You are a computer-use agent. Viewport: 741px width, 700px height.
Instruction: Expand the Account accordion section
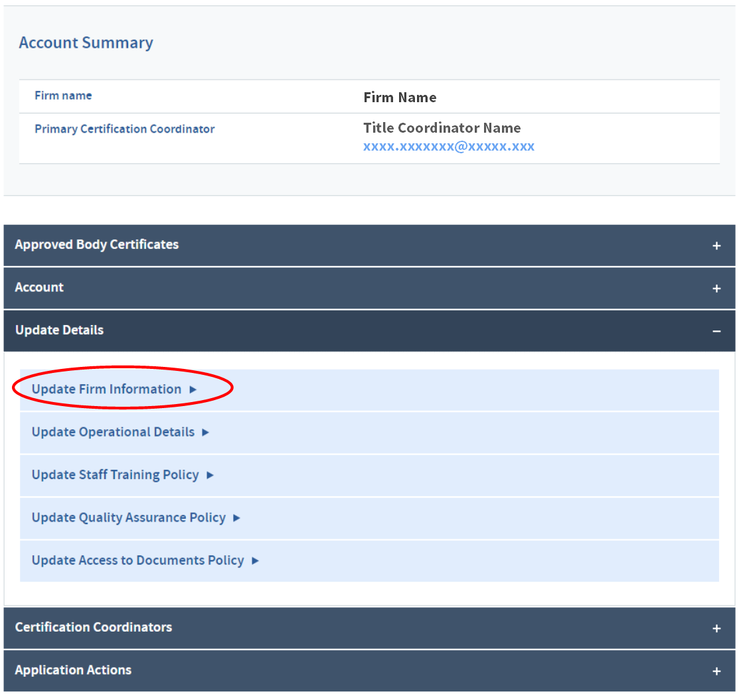click(x=370, y=288)
